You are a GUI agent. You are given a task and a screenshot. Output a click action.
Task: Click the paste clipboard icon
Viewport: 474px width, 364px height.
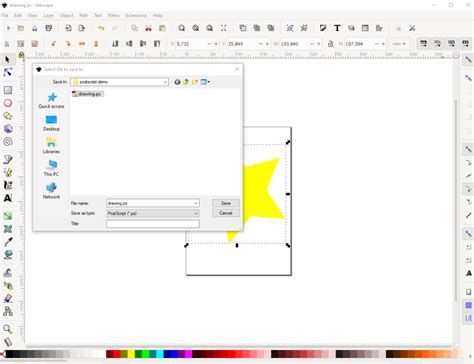[162, 28]
